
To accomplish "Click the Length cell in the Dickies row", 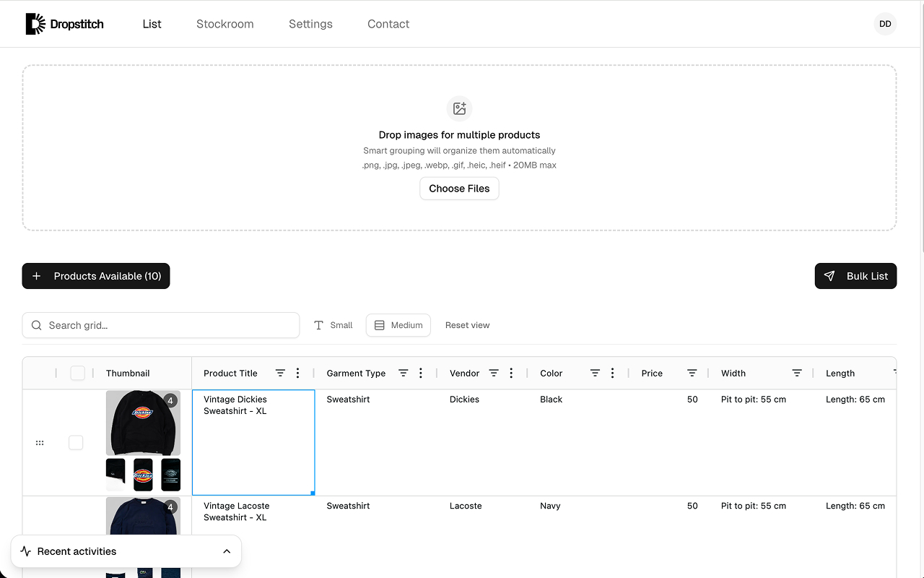I will tap(855, 443).
